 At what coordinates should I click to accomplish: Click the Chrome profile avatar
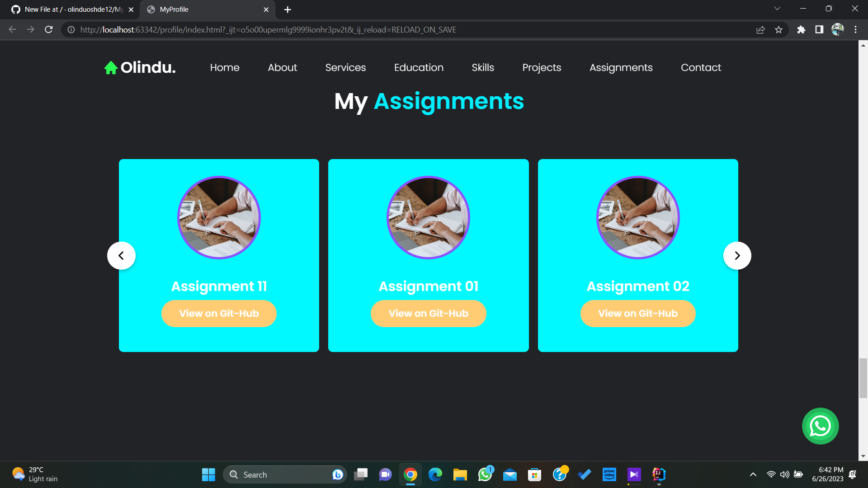tap(837, 30)
